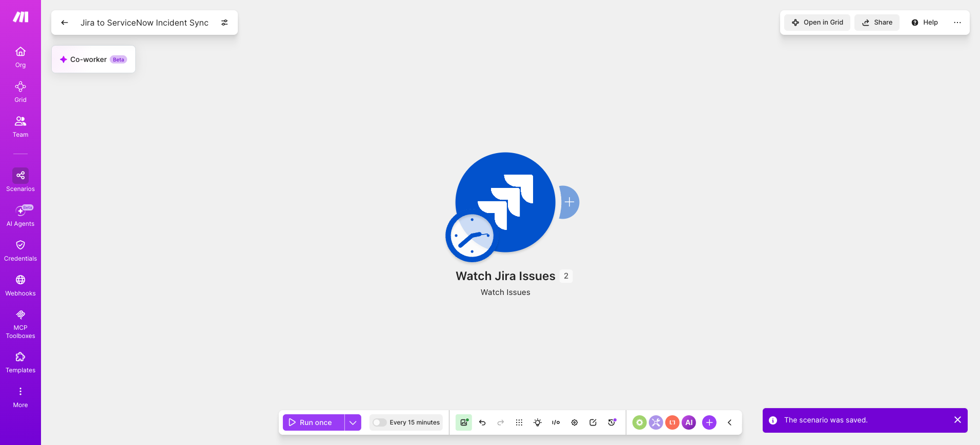Open the Org page in sidebar
Viewport: 980px width, 445px height.
[21, 57]
